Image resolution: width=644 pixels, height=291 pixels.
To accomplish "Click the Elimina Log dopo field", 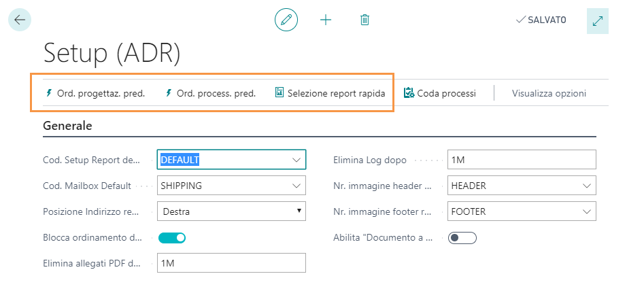I will coord(522,160).
